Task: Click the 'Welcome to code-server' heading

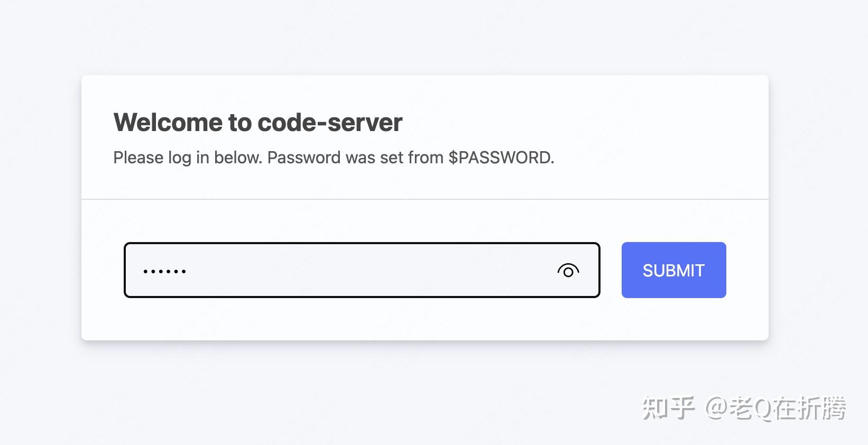Action: [x=257, y=122]
